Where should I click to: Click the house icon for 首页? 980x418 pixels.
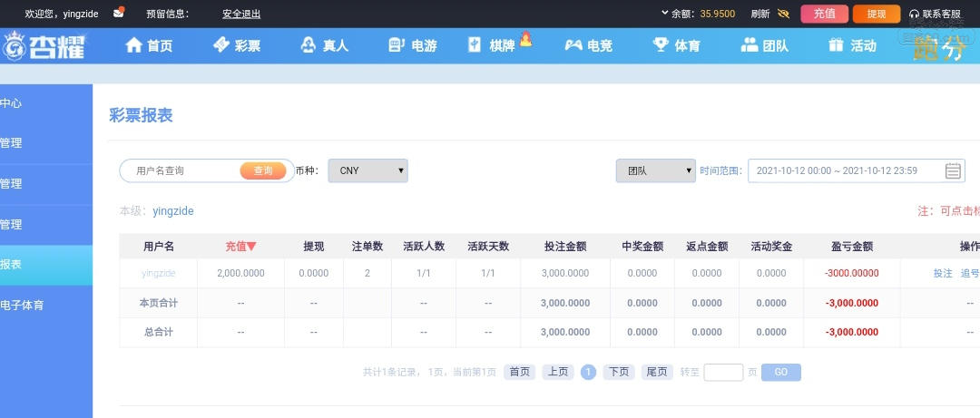pyautogui.click(x=133, y=45)
